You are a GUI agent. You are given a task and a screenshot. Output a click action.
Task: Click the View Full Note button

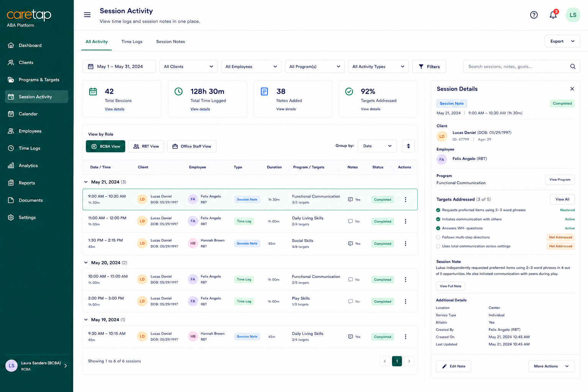pos(451,286)
